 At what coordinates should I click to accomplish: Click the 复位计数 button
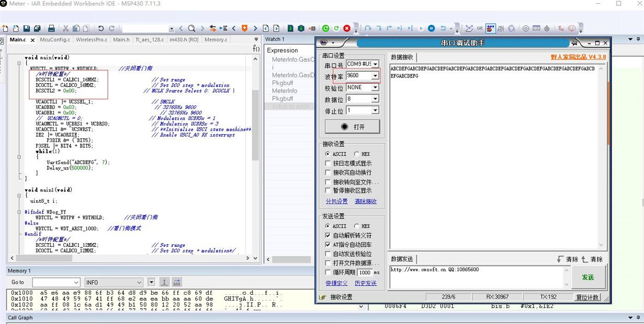(587, 297)
